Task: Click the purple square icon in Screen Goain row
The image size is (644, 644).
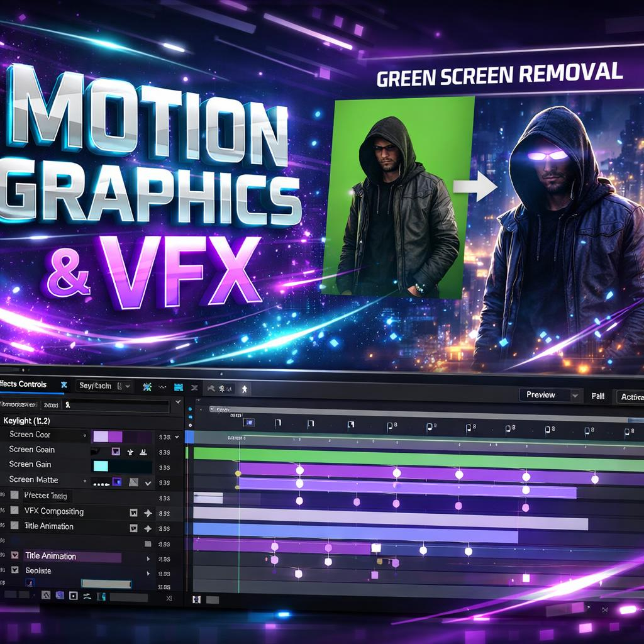Action: (x=115, y=452)
